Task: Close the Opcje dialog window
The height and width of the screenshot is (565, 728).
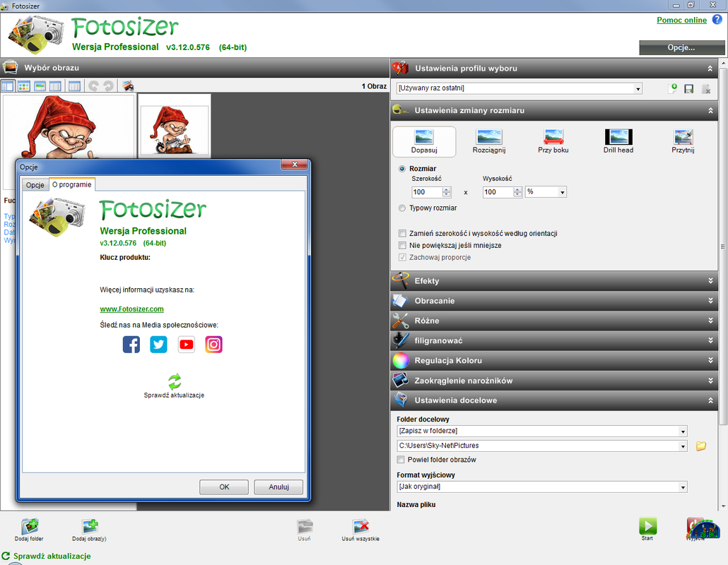Action: [x=294, y=165]
